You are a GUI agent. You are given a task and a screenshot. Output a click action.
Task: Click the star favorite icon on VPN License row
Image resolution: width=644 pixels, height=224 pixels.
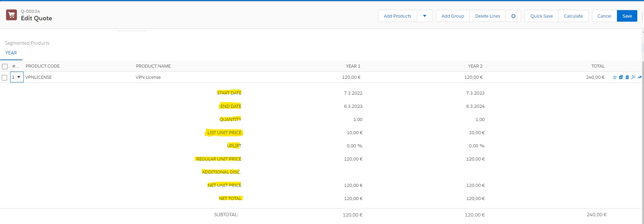click(x=615, y=77)
